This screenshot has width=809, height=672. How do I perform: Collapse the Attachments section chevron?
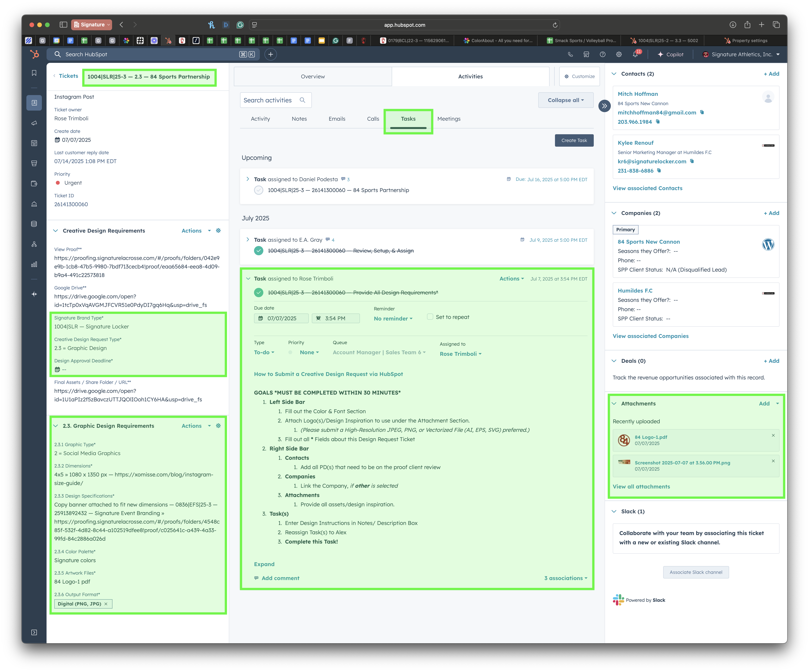(x=614, y=404)
